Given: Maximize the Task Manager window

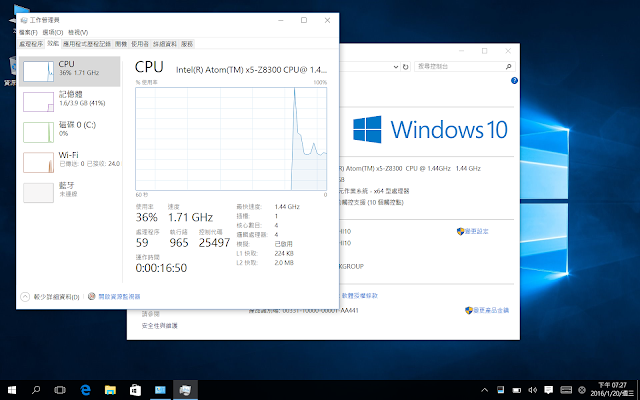Looking at the screenshot, I should [x=304, y=20].
